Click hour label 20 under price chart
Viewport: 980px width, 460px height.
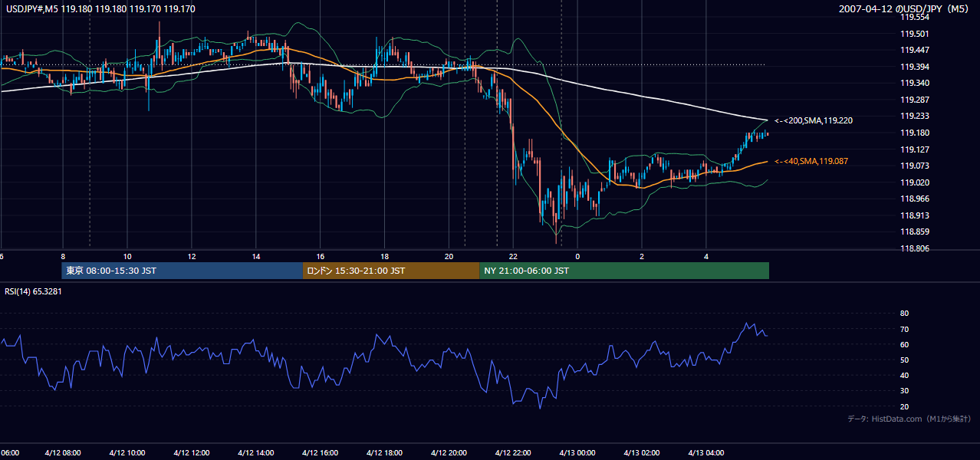click(449, 257)
